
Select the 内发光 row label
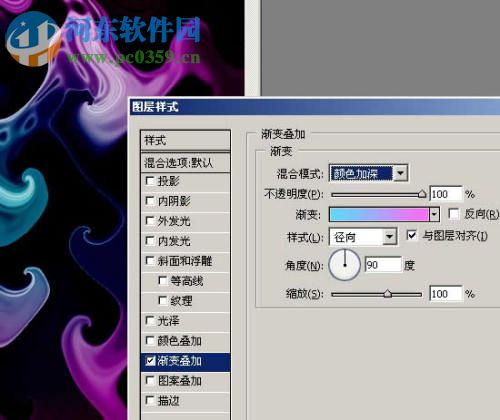pos(174,241)
